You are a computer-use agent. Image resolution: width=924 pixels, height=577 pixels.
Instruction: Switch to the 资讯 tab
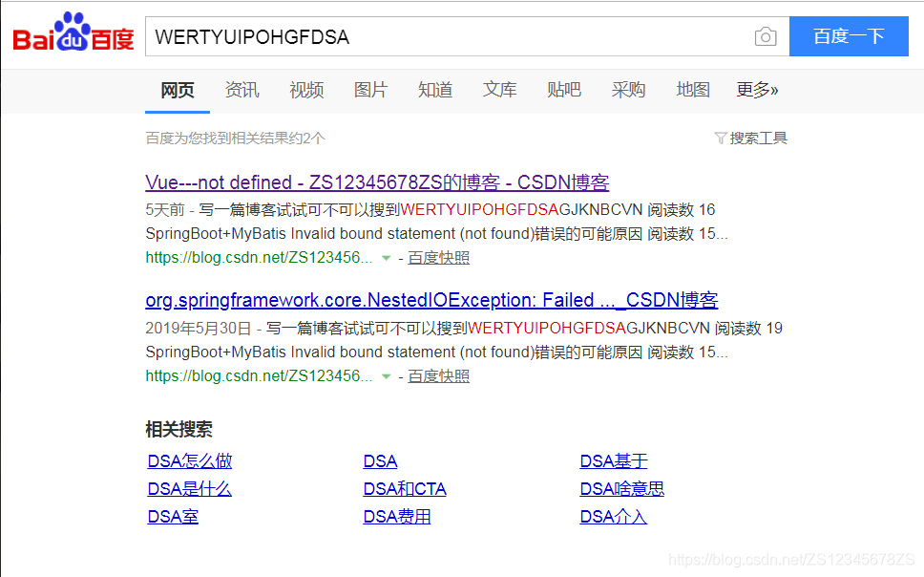pyautogui.click(x=241, y=90)
